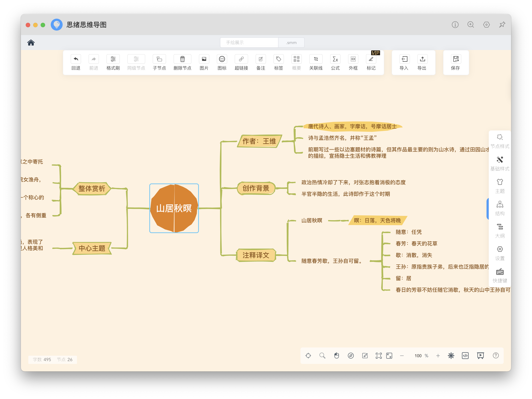Image resolution: width=532 pixels, height=399 pixels.
Task: Toggle the mouse behavior icon
Action: (336, 356)
